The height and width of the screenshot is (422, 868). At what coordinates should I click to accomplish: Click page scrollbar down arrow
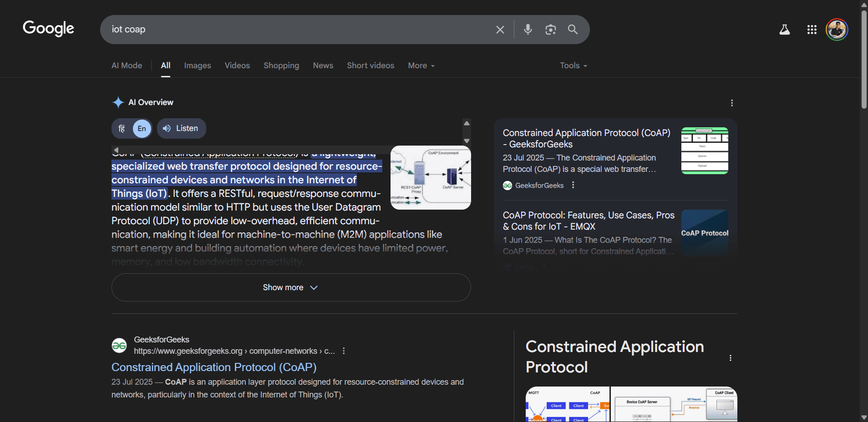(864, 417)
